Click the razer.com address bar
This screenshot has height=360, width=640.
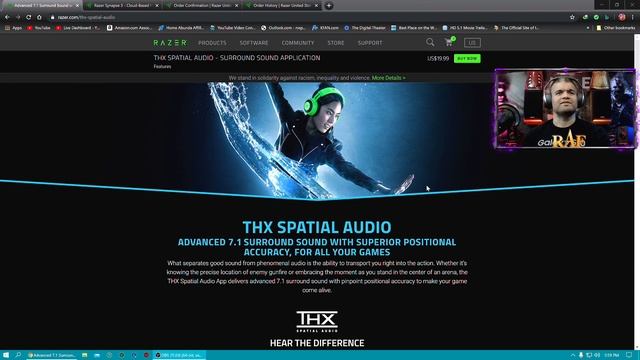pos(306,17)
